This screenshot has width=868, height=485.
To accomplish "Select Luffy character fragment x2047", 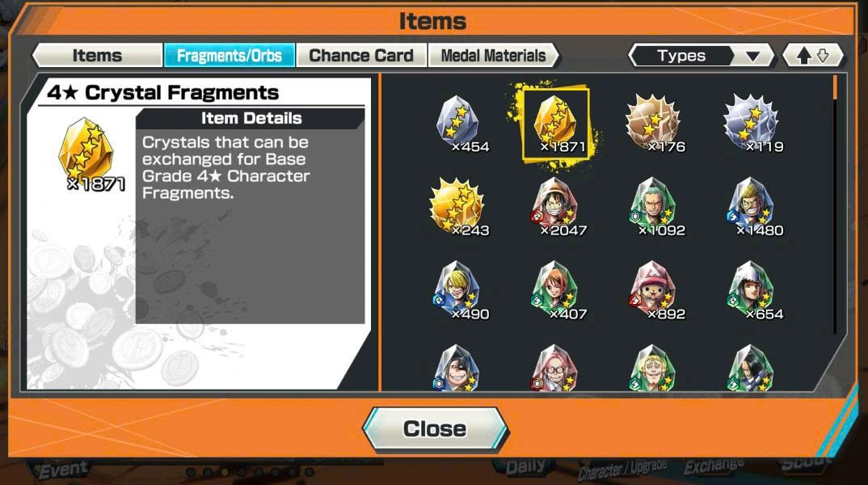I will pyautogui.click(x=556, y=206).
